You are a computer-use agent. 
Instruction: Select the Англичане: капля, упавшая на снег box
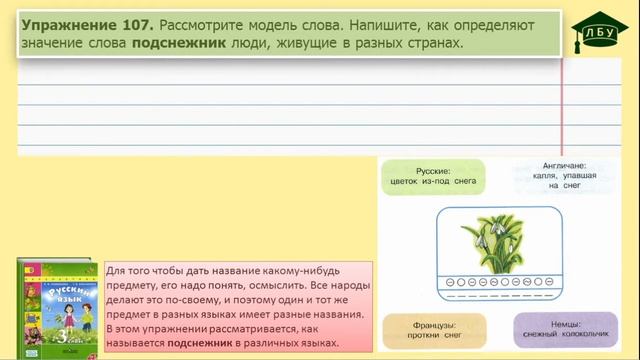[x=564, y=176]
